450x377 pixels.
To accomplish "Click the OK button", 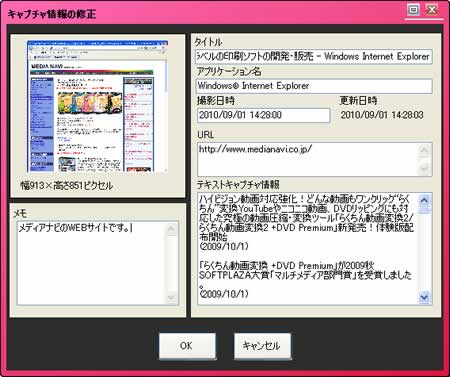I will pyautogui.click(x=187, y=346).
